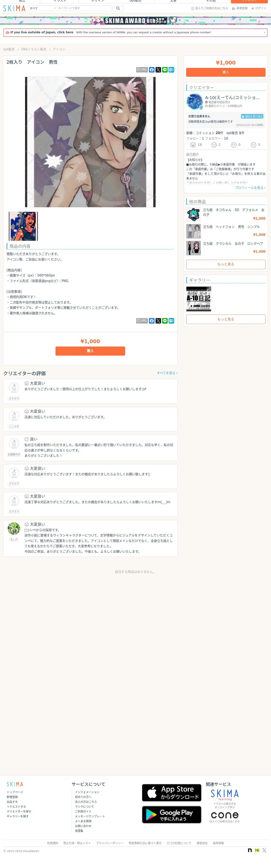Open creator name A-10(えーてん)コミッショ… link
This screenshot has width=271, height=868.
click(x=233, y=97)
